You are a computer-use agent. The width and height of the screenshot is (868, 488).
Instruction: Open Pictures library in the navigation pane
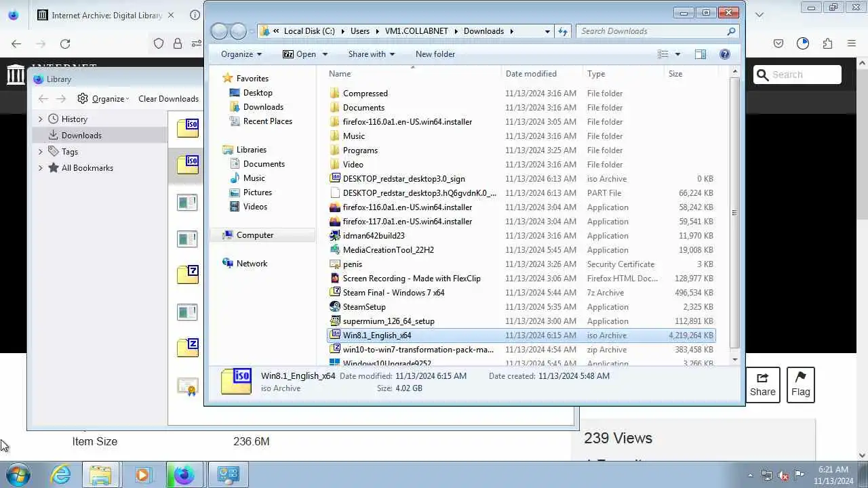pyautogui.click(x=258, y=192)
